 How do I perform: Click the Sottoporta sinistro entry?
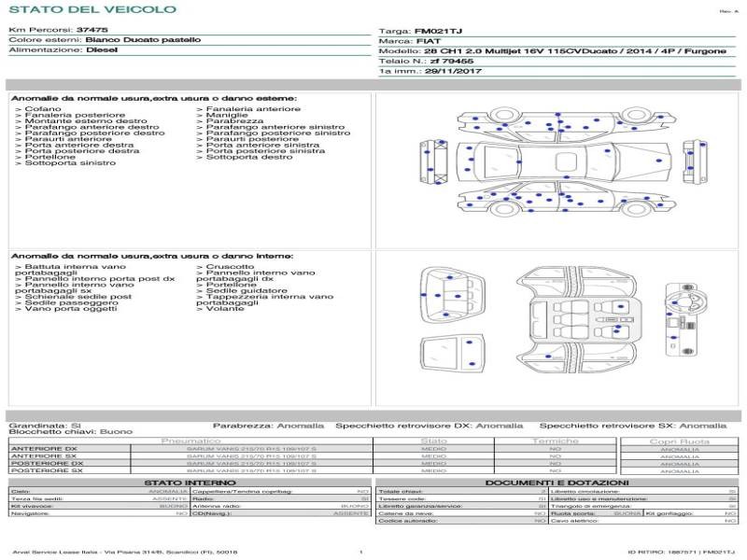(x=65, y=162)
